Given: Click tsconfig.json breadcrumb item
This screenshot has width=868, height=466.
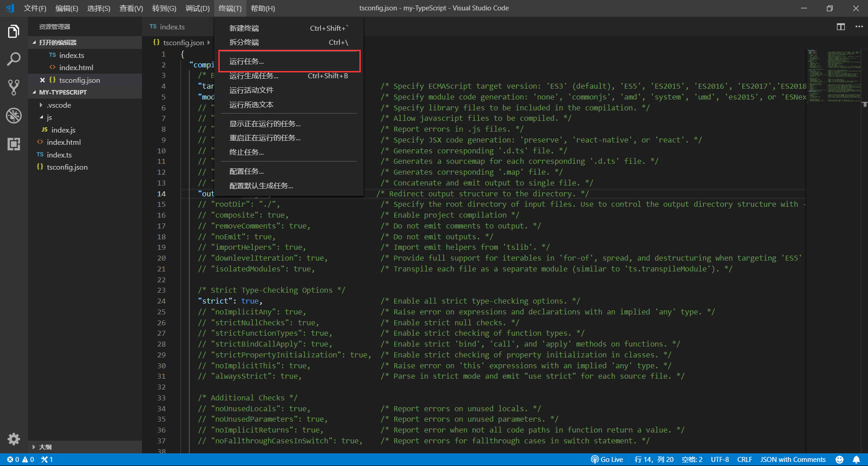Looking at the screenshot, I should 184,43.
